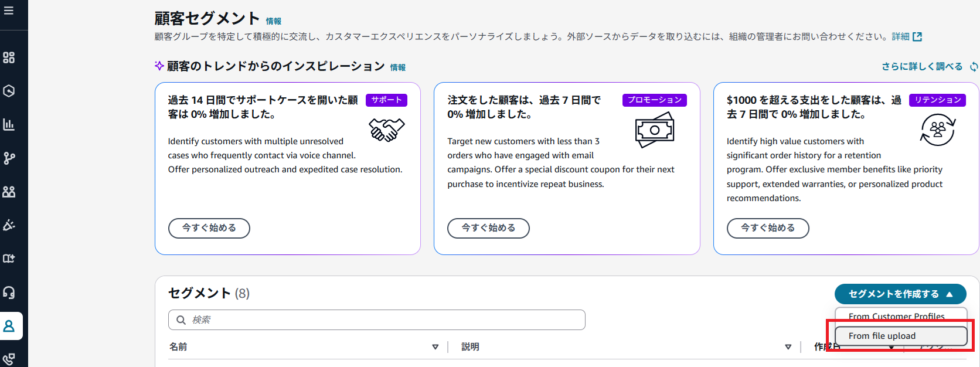
Task: Click 今すぐ始める on the サポート card
Action: [209, 228]
